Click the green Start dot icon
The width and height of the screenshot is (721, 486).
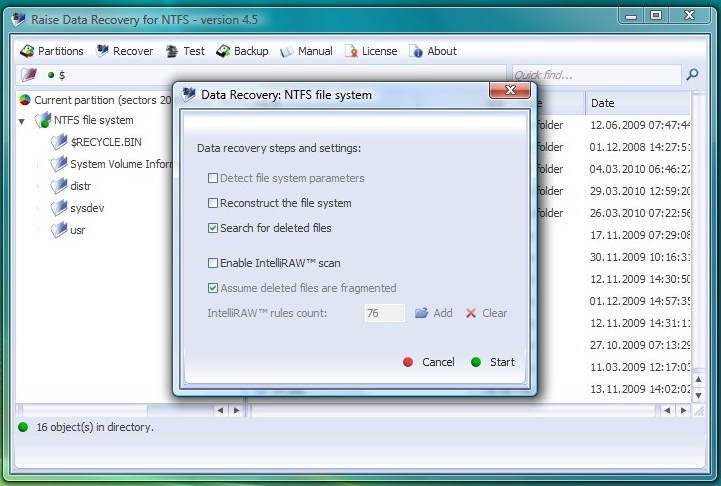point(476,362)
